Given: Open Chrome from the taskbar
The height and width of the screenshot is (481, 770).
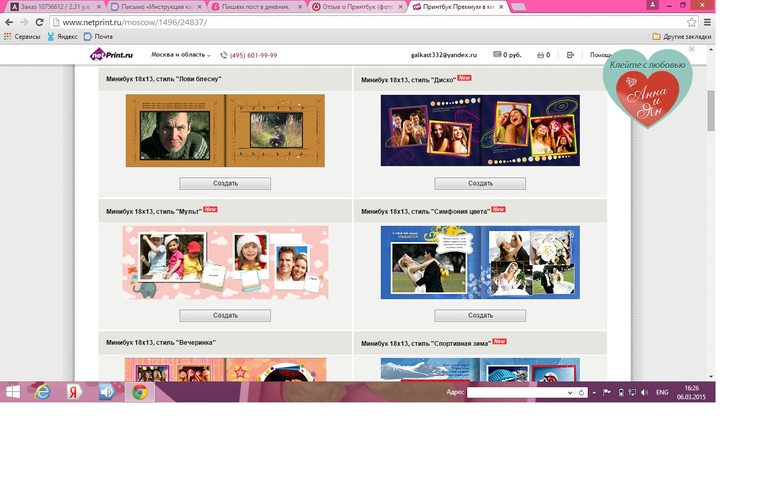Looking at the screenshot, I should (139, 392).
